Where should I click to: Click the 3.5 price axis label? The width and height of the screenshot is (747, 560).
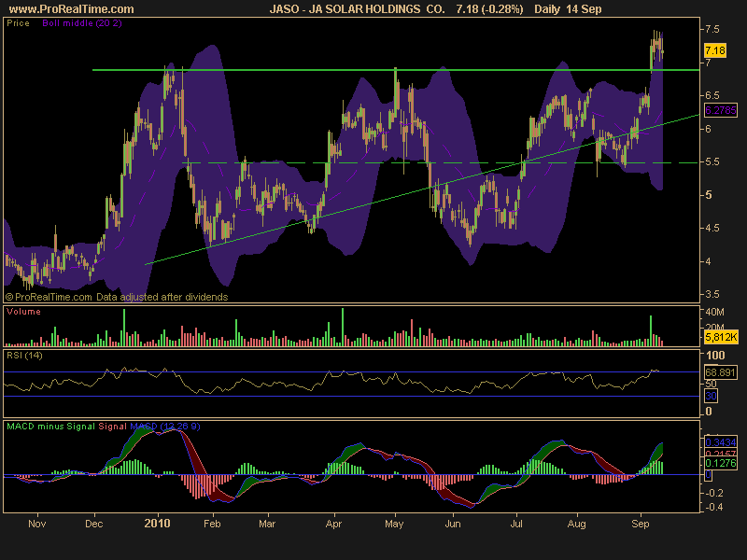712,294
